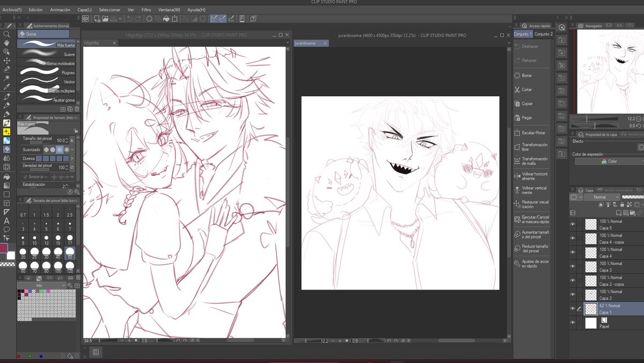Screen dimensions: 644x363
Task: Switch to the Conjunto 2 tab
Action: click(543, 34)
